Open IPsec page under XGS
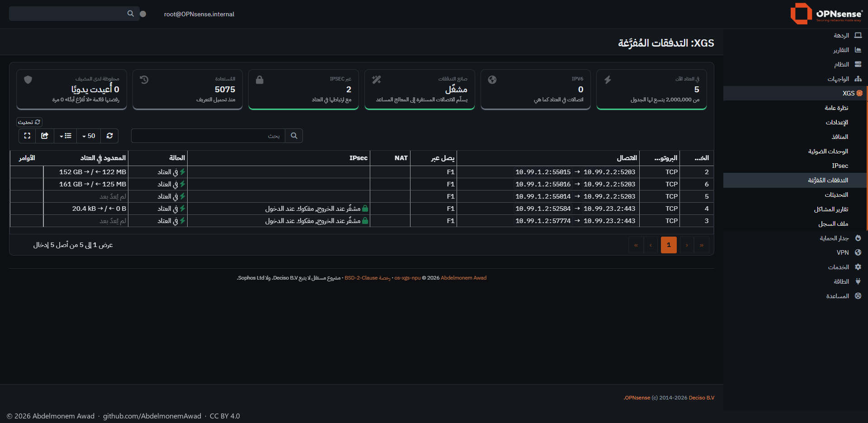Viewport: 868px width, 423px height. pos(795,166)
